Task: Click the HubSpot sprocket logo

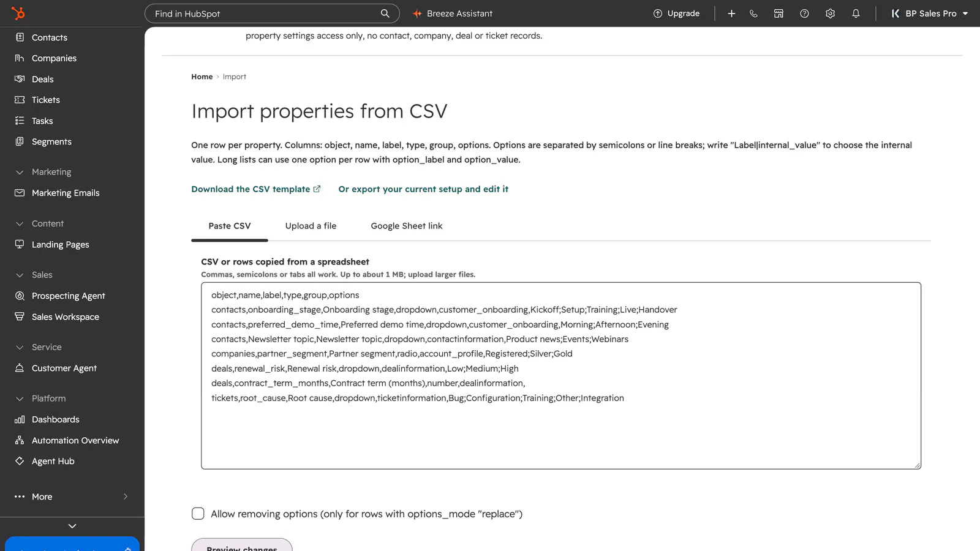Action: [x=18, y=13]
